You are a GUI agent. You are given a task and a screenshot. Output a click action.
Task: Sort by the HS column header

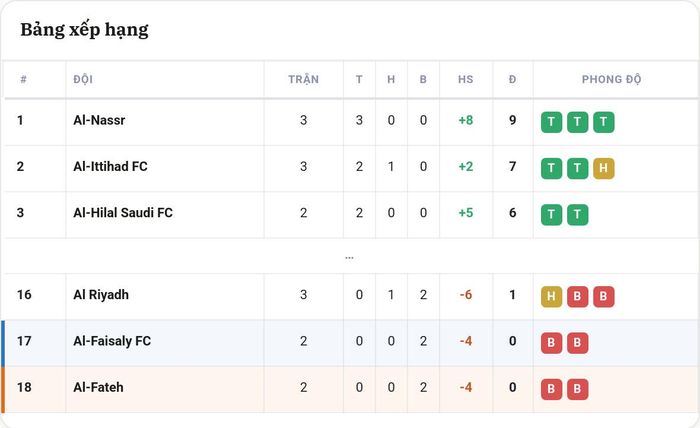466,79
